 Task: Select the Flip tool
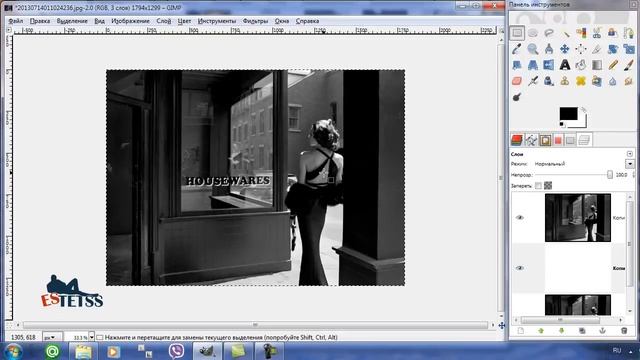[x=549, y=65]
